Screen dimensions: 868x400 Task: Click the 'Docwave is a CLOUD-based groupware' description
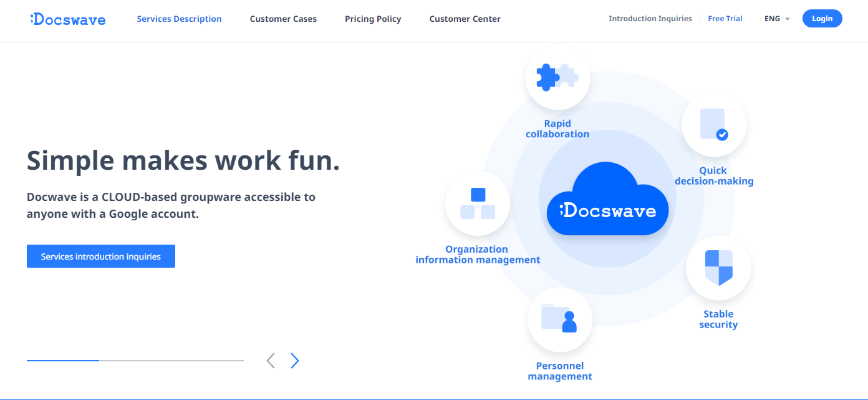171,205
